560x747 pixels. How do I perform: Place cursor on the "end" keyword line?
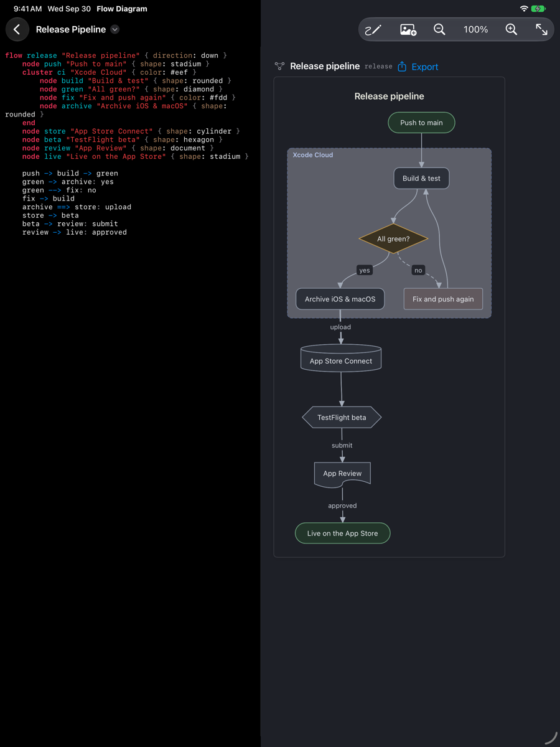(29, 123)
